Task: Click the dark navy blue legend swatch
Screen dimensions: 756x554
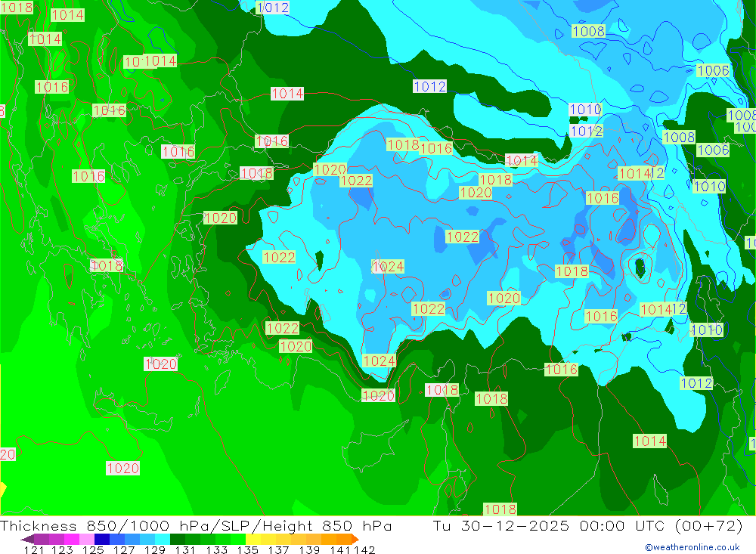Action: point(102,539)
